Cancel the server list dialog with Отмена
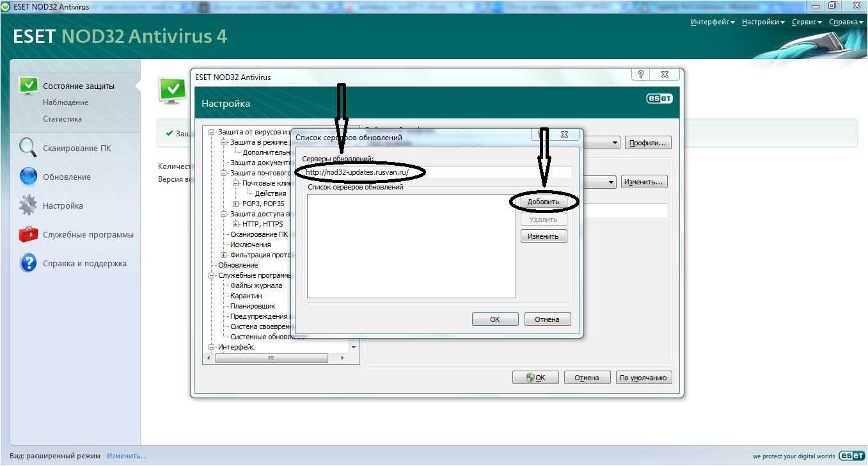Viewport: 868px width, 466px height. pyautogui.click(x=547, y=319)
